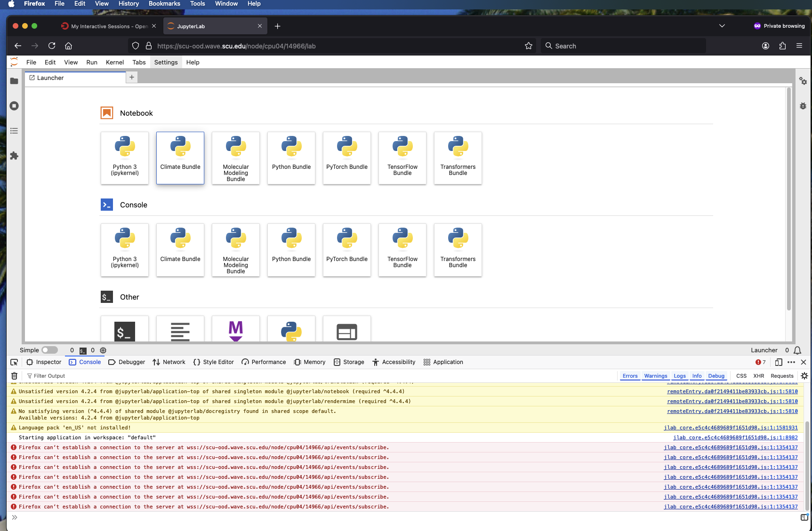Open devtools customize ellipsis menu
Screen dimensions: 812x531
tap(791, 362)
